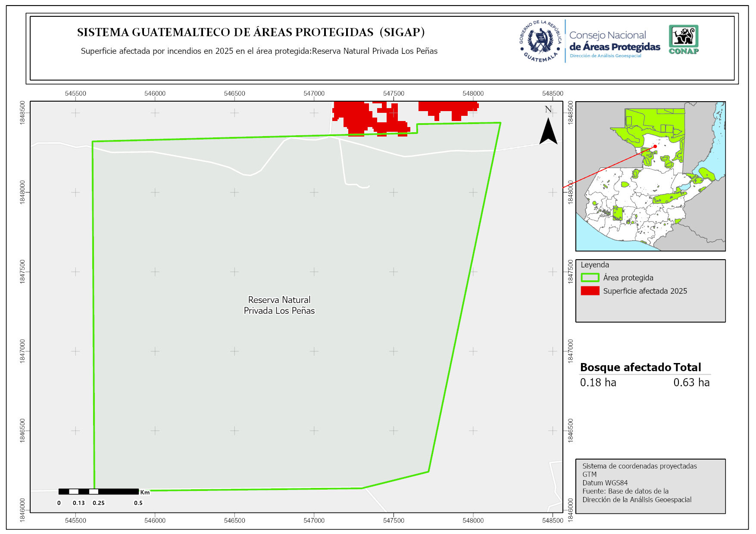Click the Leyenda heading
Screen dimensions: 756x534
pos(595,265)
